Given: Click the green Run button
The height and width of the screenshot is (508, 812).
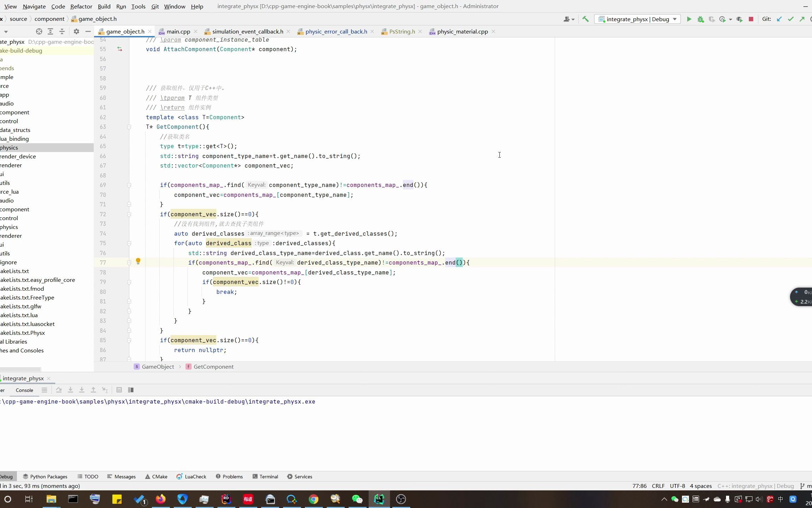Looking at the screenshot, I should [689, 19].
